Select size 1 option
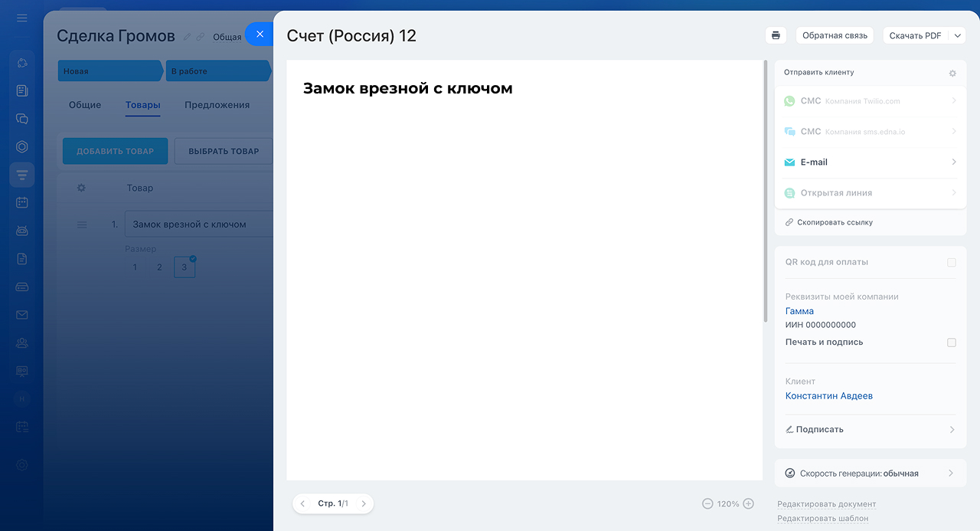This screenshot has height=531, width=980. [x=135, y=267]
